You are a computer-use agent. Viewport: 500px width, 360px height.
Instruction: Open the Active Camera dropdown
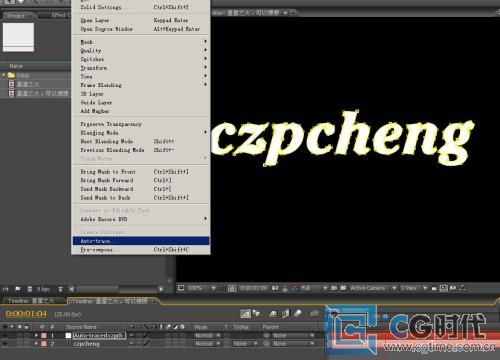373,288
